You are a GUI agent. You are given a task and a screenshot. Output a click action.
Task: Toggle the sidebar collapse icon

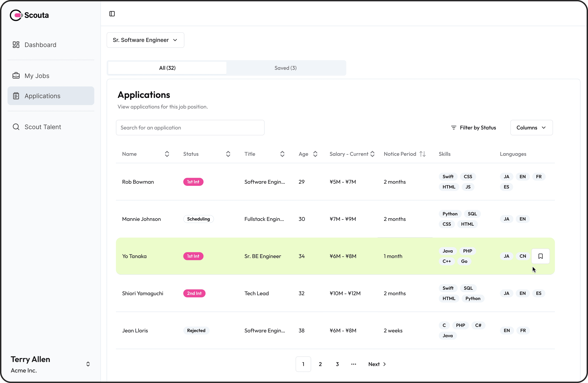tap(112, 14)
